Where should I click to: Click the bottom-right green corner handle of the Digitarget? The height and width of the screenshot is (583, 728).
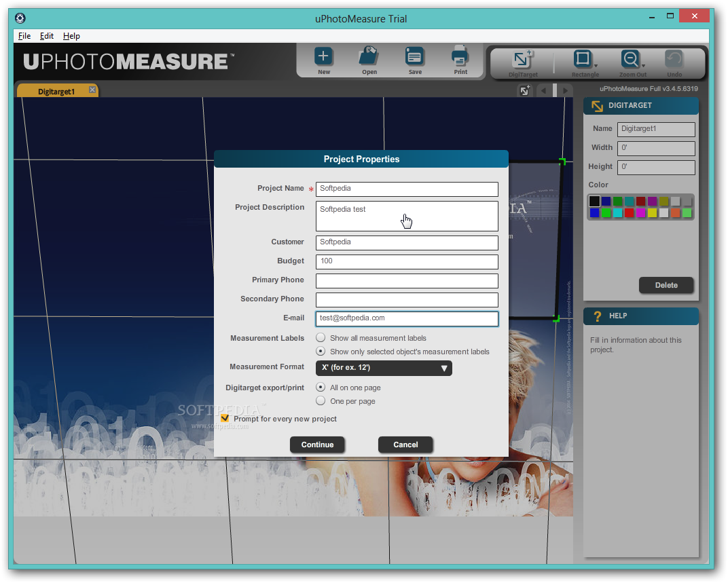(556, 318)
